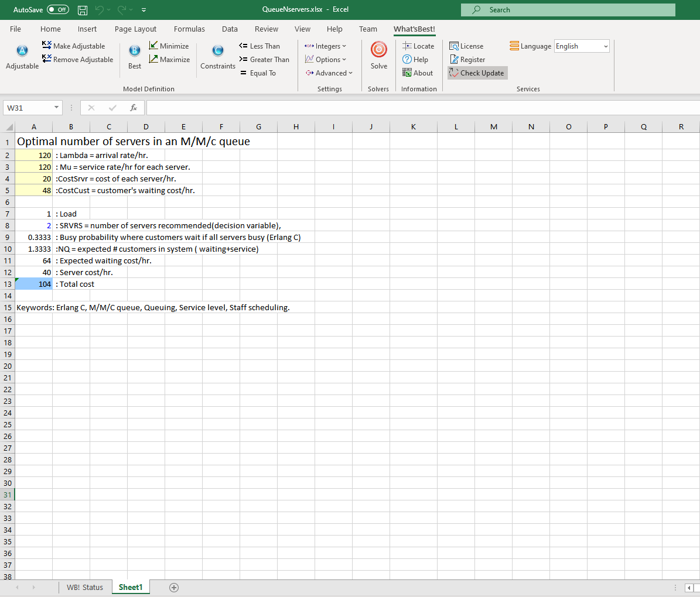Image resolution: width=700 pixels, height=597 pixels.
Task: Click the Locate icon
Action: click(x=418, y=46)
